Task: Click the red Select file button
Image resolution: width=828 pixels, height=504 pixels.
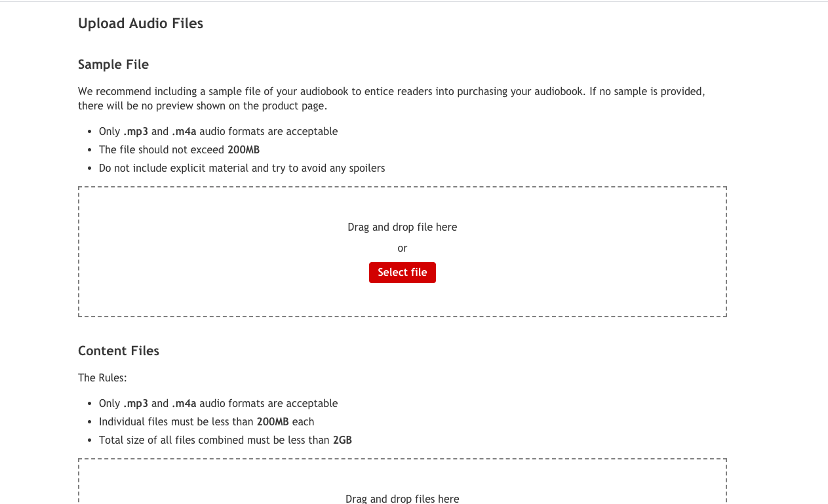Action: (402, 273)
